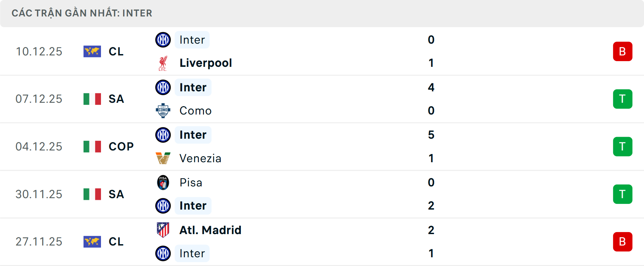Open the Atl. Madrid team link
Screen dimensions: 644x266
point(210,230)
